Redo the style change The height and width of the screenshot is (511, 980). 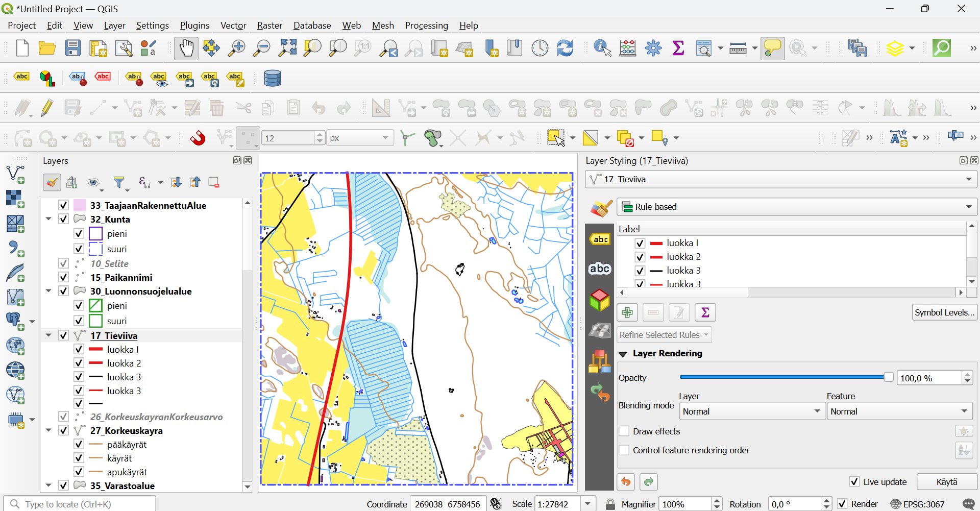(x=649, y=482)
